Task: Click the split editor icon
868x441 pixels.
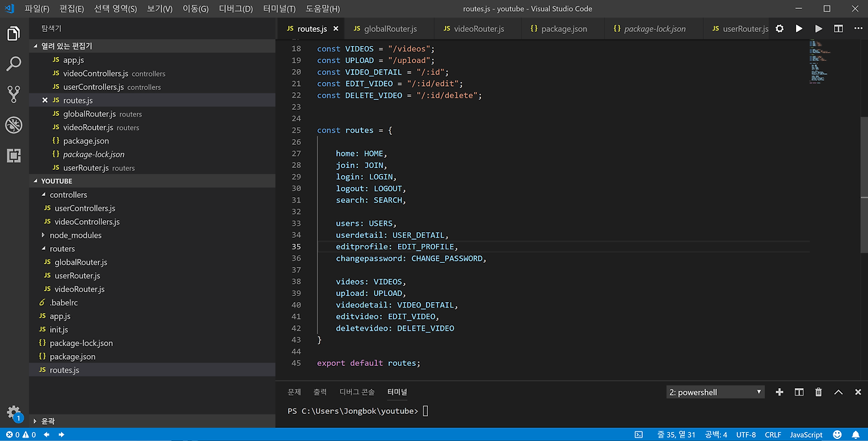Action: [x=838, y=28]
